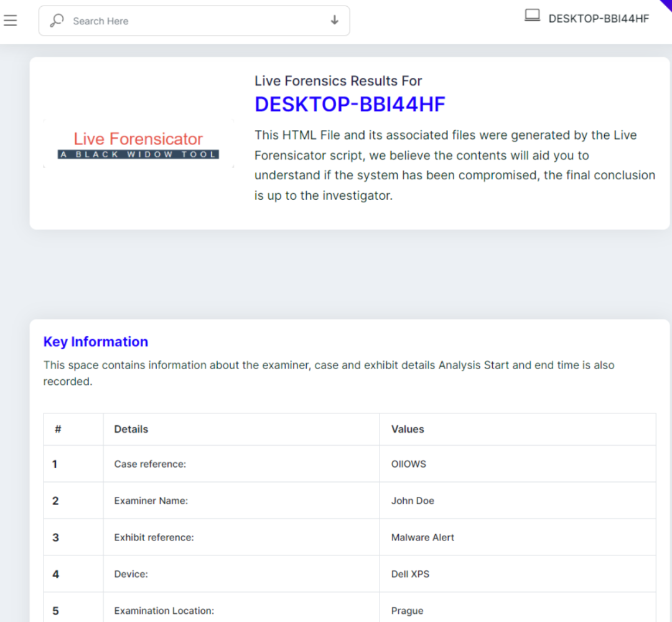
Task: Select the Device: cell
Action: point(241,574)
